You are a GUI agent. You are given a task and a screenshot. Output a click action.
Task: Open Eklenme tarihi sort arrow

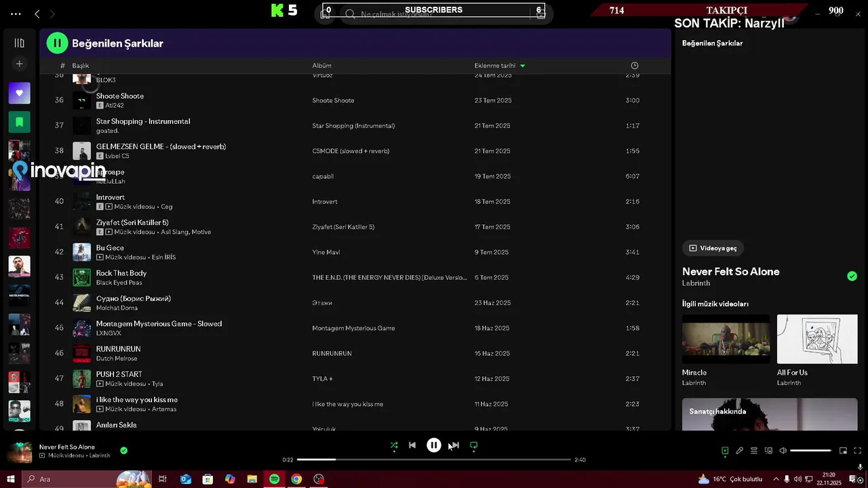coord(522,66)
